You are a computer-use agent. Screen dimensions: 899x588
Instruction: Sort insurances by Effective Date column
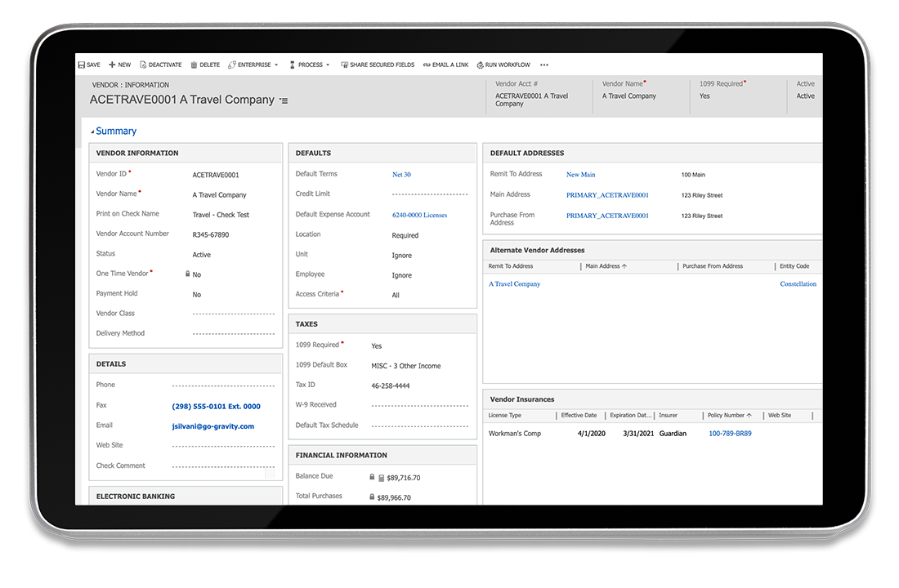[581, 415]
